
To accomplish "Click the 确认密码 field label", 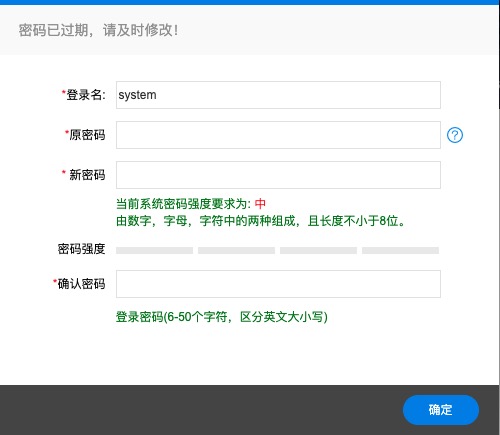I will coord(79,284).
